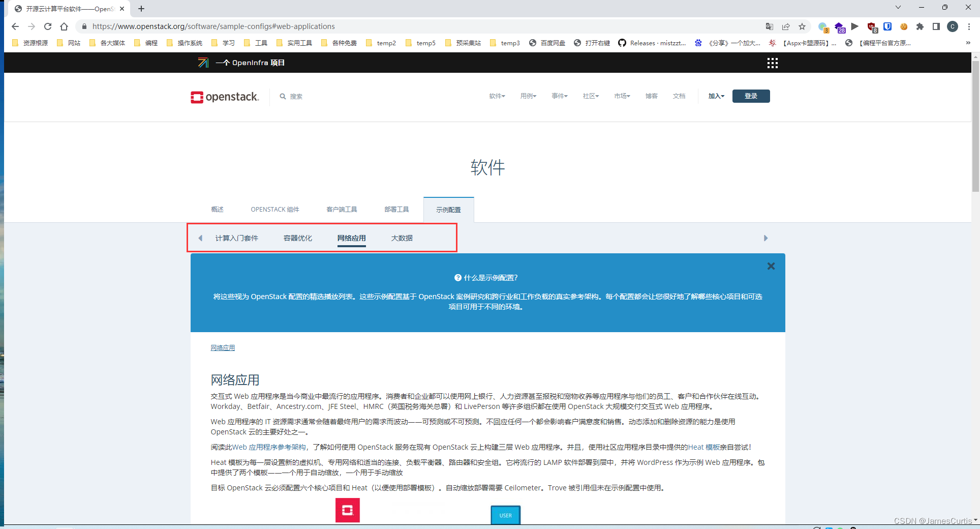Open the Heat 模板 link
Screen dimensions: 980x529
[703, 447]
